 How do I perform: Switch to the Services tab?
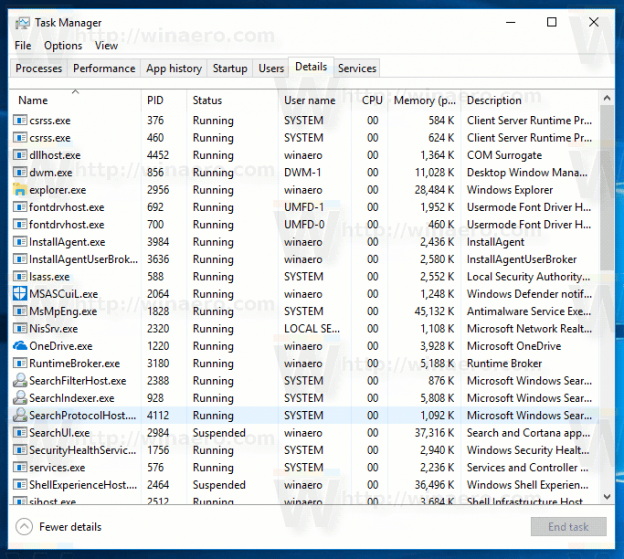click(357, 68)
